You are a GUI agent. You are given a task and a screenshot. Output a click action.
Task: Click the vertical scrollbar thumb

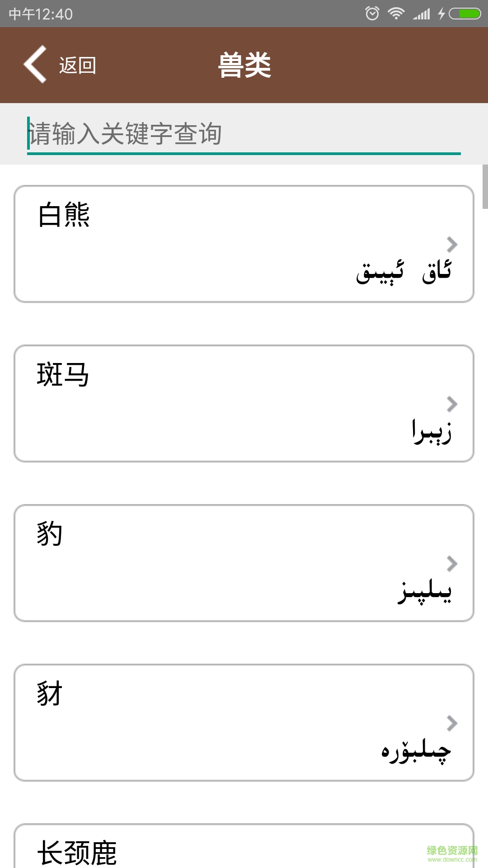point(485,186)
